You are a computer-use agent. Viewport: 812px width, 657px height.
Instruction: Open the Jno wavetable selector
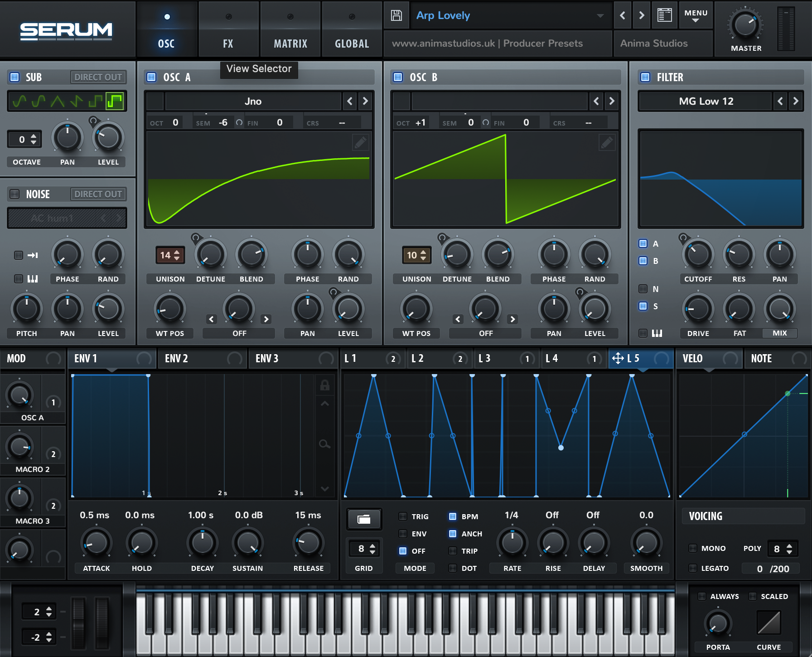click(253, 101)
